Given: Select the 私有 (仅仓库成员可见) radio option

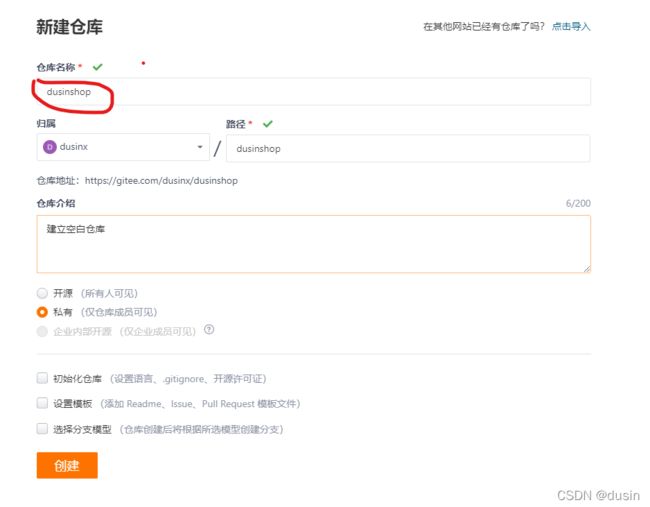Looking at the screenshot, I should tap(42, 312).
